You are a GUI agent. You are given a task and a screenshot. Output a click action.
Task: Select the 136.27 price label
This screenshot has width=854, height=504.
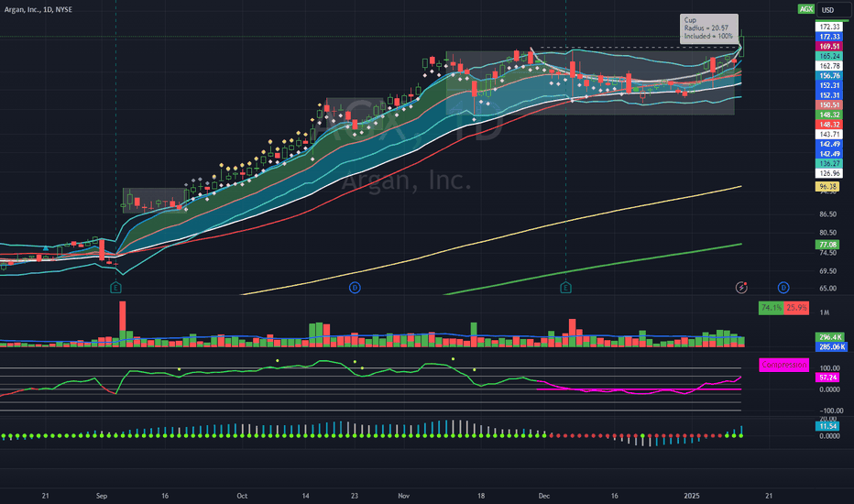tap(829, 163)
